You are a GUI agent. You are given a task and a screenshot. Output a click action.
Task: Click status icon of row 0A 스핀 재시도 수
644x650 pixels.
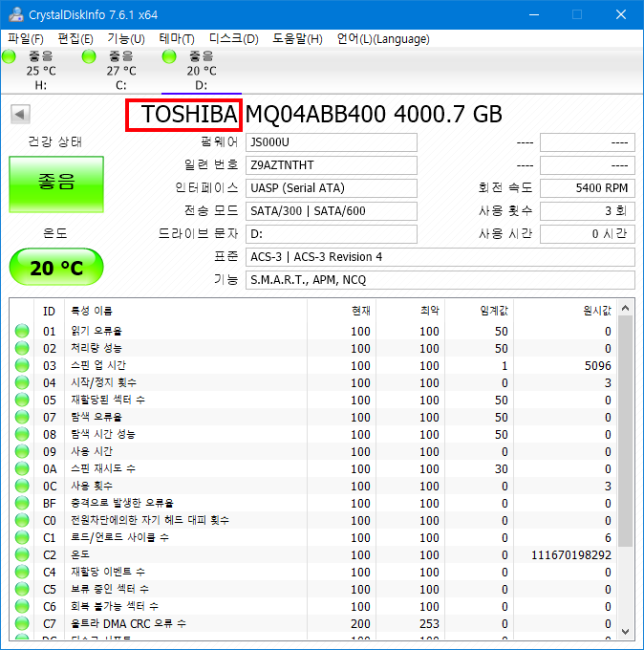point(22,468)
